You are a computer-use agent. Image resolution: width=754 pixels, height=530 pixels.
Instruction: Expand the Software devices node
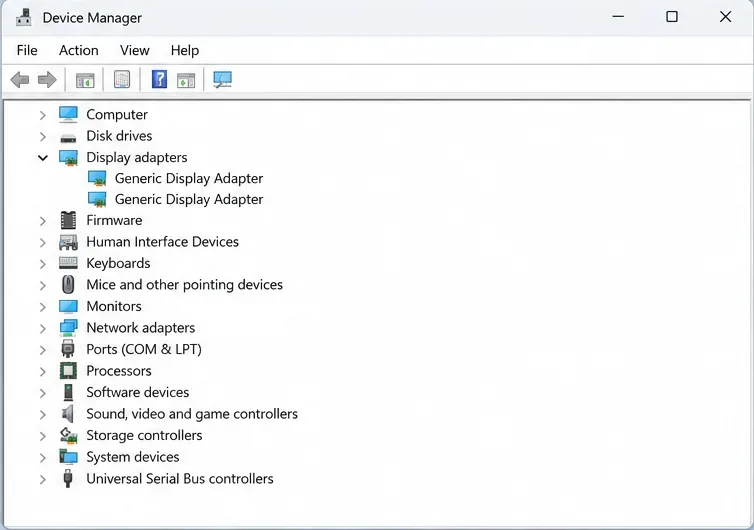coord(42,393)
